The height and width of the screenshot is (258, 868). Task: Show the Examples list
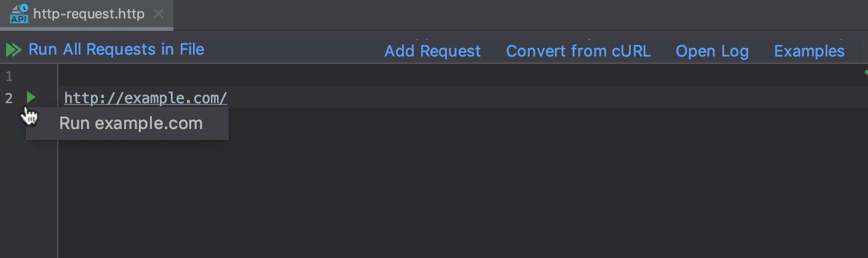(x=809, y=51)
